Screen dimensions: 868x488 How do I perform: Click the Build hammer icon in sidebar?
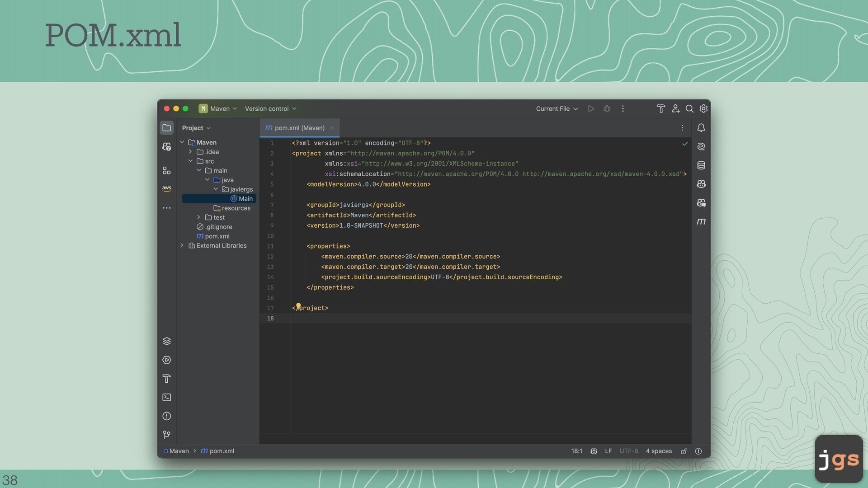166,379
